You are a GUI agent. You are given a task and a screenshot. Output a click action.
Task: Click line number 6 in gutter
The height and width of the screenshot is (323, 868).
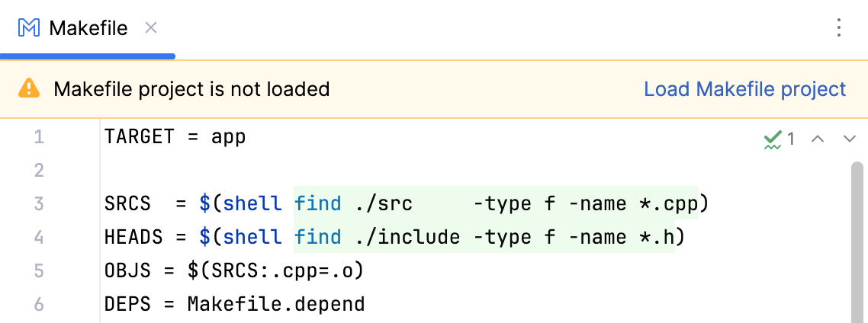click(39, 305)
